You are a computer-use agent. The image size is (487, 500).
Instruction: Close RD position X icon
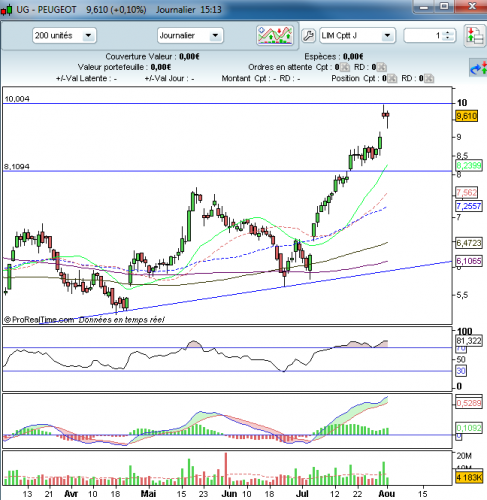429,79
